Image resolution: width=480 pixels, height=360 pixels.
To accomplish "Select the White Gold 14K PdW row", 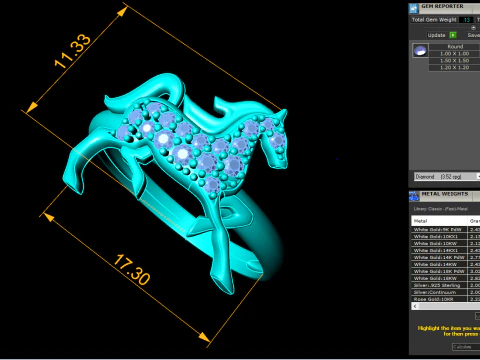I will tap(446, 257).
